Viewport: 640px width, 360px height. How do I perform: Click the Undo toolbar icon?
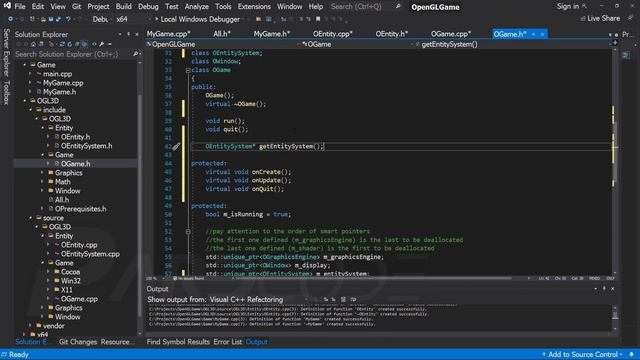[x=68, y=19]
